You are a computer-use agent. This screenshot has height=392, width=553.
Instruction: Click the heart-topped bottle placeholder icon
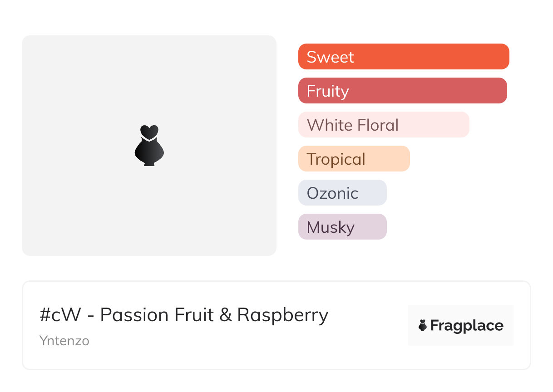(x=149, y=145)
